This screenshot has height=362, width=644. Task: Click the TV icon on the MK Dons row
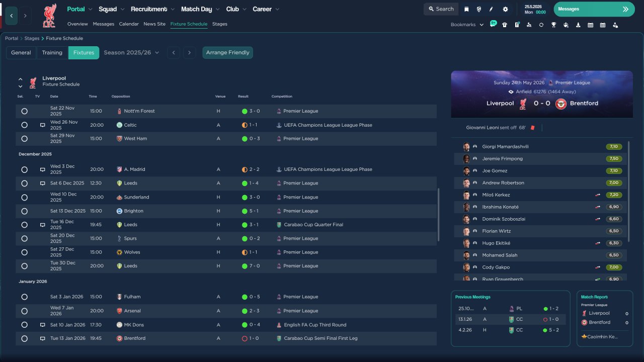[x=43, y=325]
